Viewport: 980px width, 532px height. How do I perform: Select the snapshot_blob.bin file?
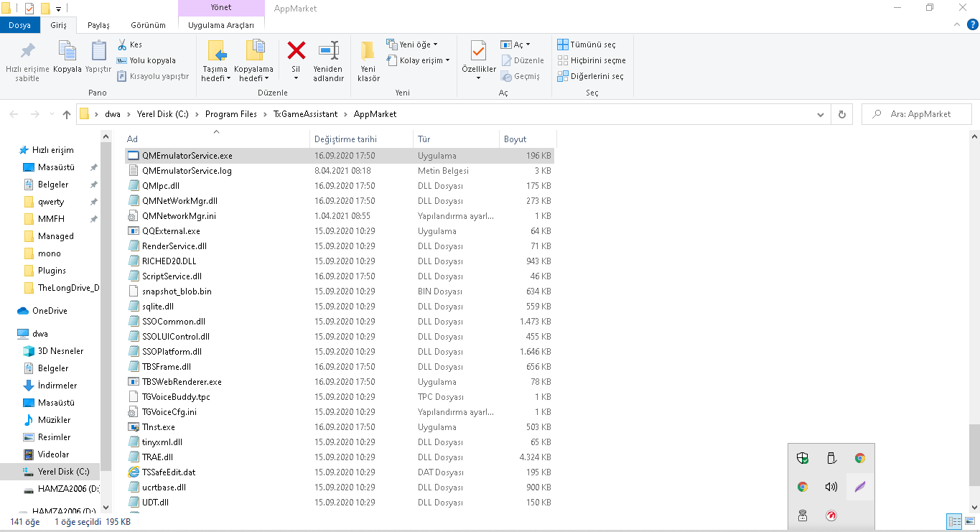[x=340, y=291]
